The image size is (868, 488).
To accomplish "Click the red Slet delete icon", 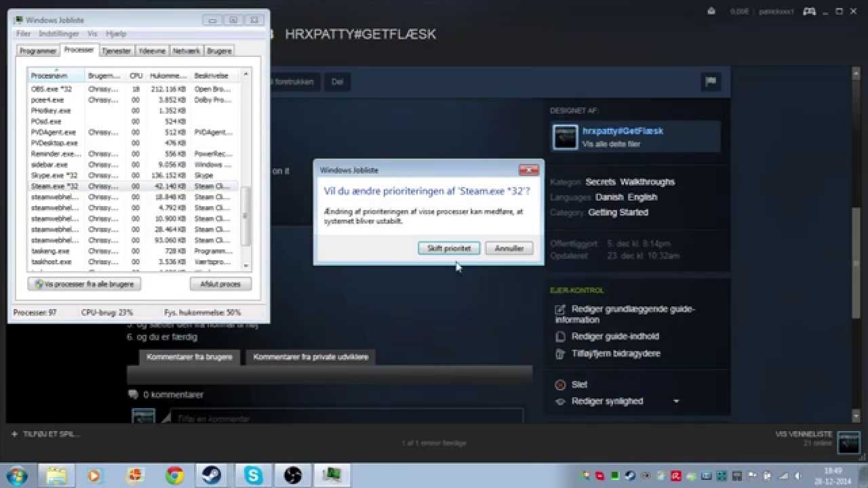I will 560,385.
